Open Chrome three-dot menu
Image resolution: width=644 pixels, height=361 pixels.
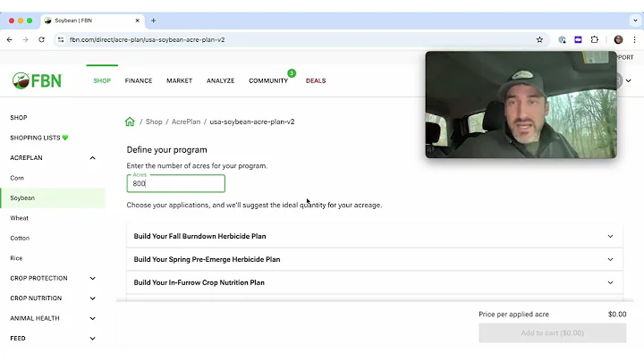pyautogui.click(x=634, y=40)
